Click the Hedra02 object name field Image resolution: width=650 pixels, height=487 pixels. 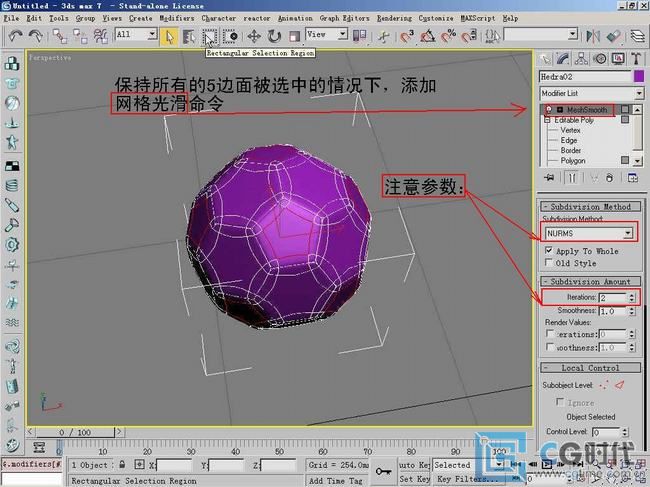coord(585,77)
